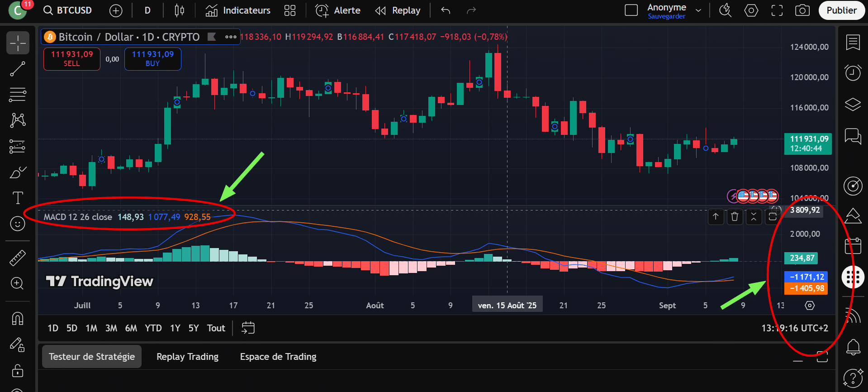
Task: Toggle magnet mode for drawings
Action: coord(18,319)
